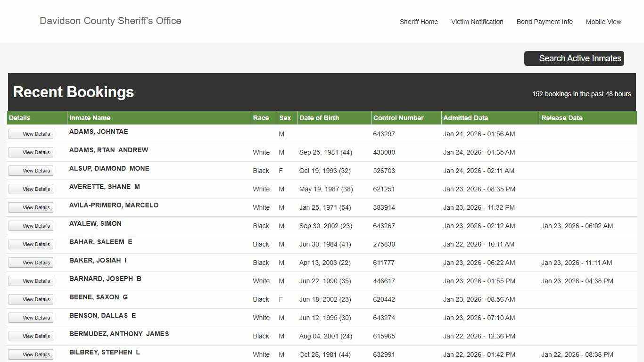Click View Details for Ayalew, Simon
The height and width of the screenshot is (362, 644).
(x=31, y=226)
